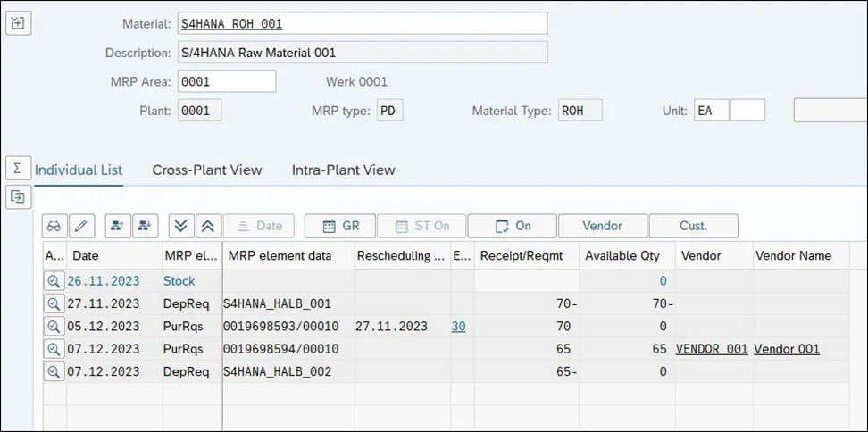The height and width of the screenshot is (432, 868).
Task: Click the date 26.11.2023
Action: (x=104, y=281)
